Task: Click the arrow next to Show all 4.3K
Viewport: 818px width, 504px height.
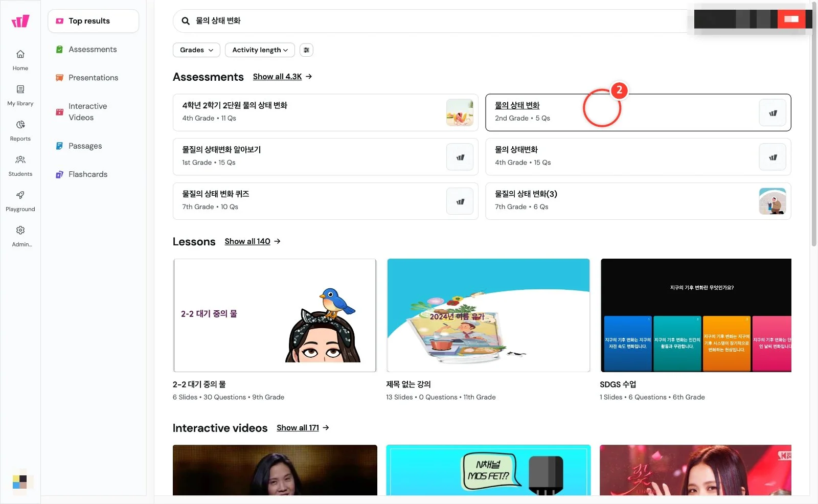Action: (x=309, y=77)
